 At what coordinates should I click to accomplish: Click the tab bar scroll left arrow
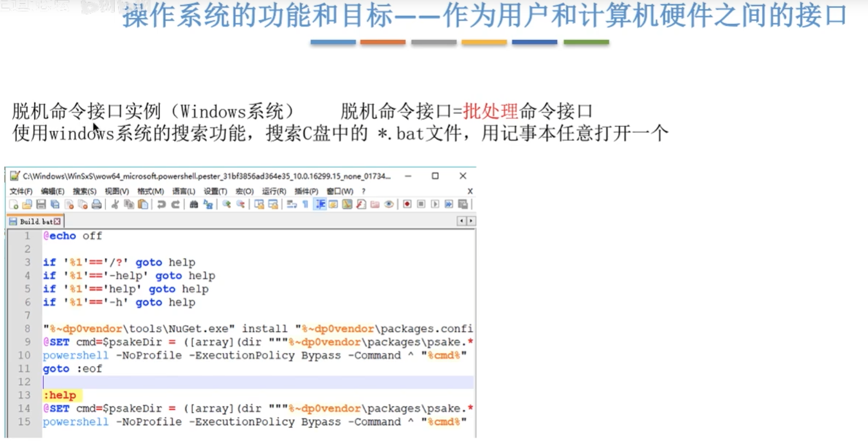461,221
